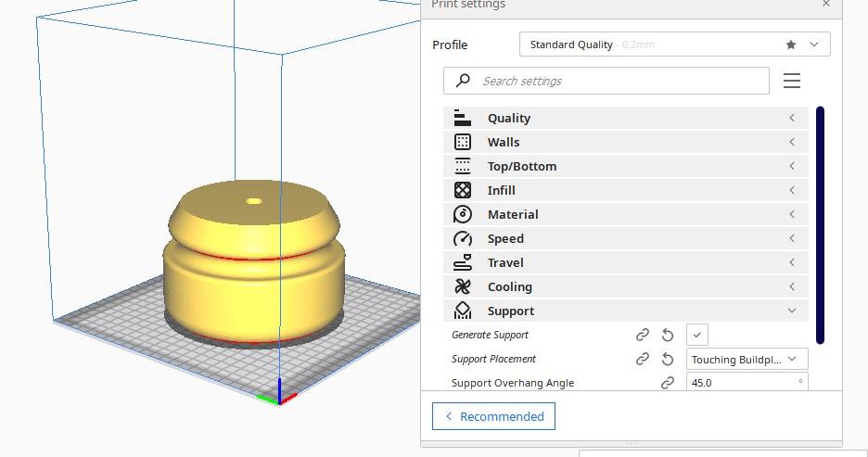Switch to Recommended settings
This screenshot has width=868, height=457.
(493, 416)
